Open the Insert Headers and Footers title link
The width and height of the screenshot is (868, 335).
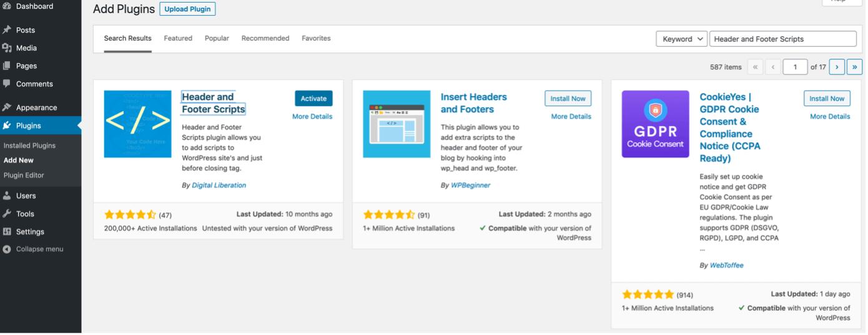coord(473,103)
